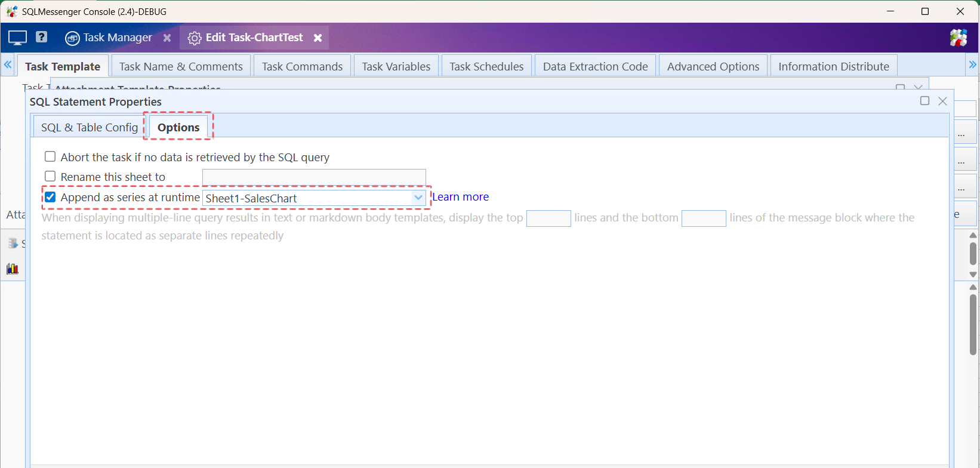The height and width of the screenshot is (468, 980).
Task: Click the database icon in the left panel
Action: [13, 243]
